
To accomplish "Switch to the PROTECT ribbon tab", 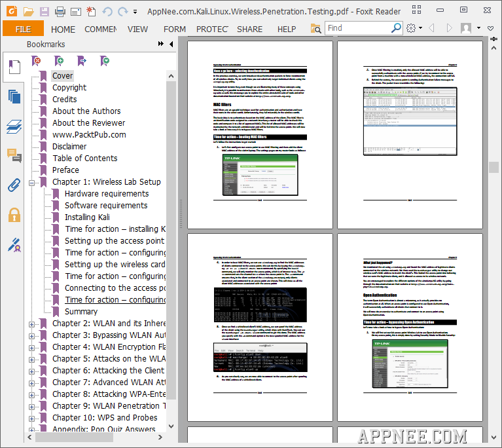I will pos(212,29).
